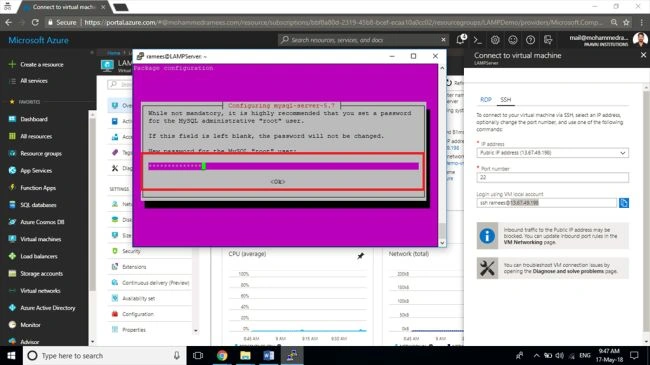
Task: Launch Chrome from the taskbar
Action: pyautogui.click(x=222, y=355)
